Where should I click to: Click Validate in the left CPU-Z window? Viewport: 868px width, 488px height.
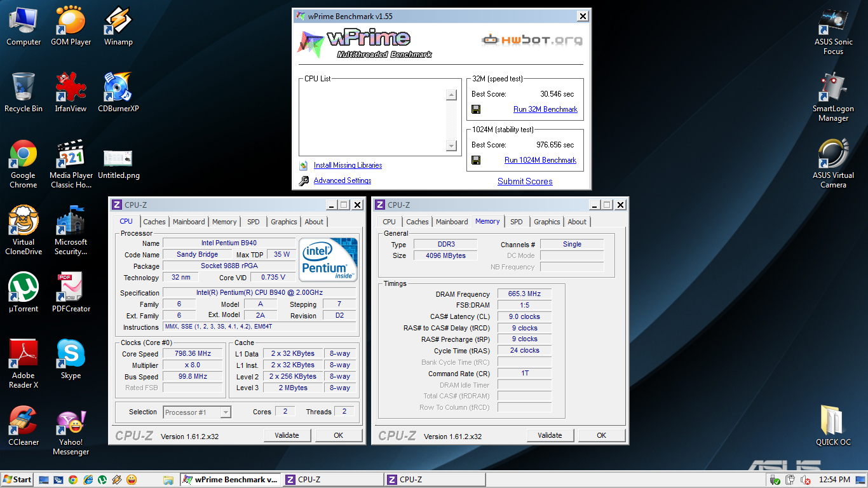[287, 435]
